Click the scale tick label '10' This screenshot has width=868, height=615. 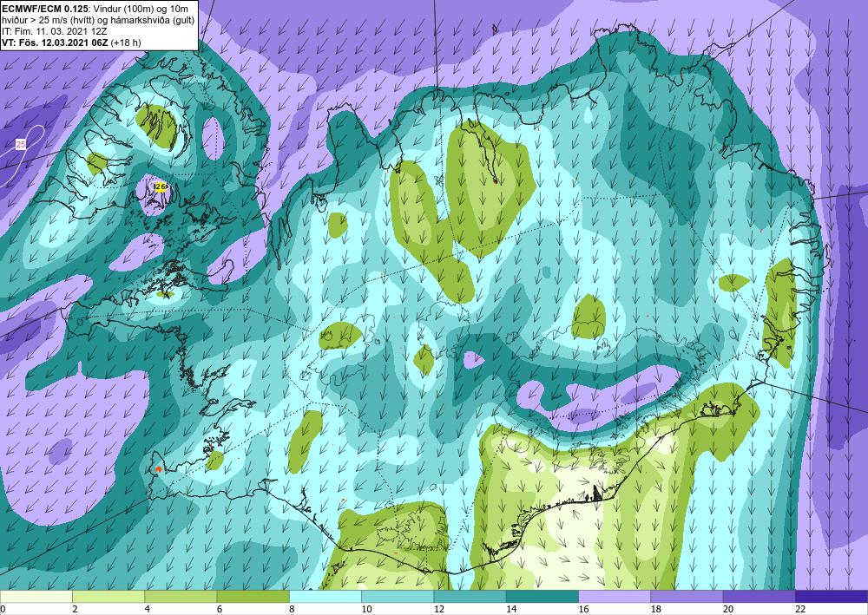pos(366,609)
